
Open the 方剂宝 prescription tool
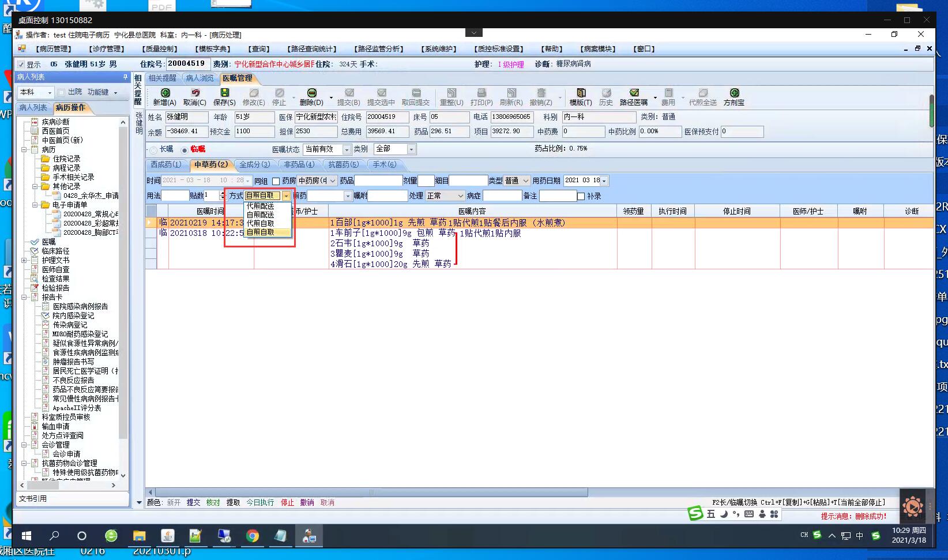[x=734, y=93]
